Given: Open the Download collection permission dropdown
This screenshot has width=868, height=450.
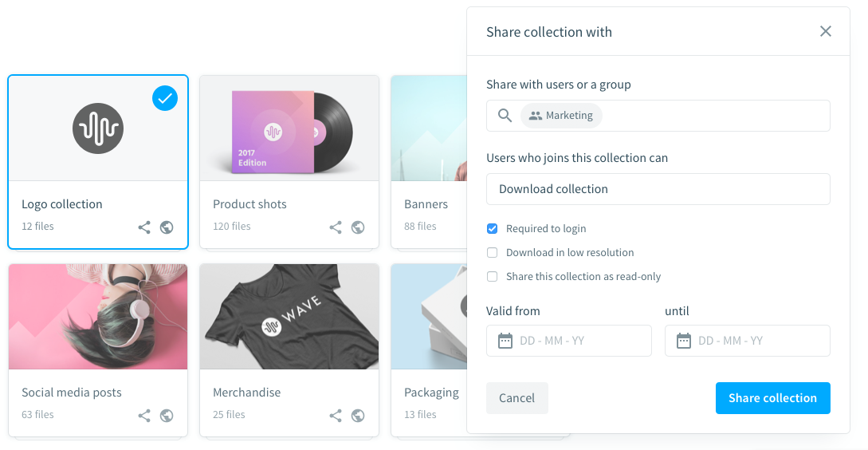Looking at the screenshot, I should point(658,189).
